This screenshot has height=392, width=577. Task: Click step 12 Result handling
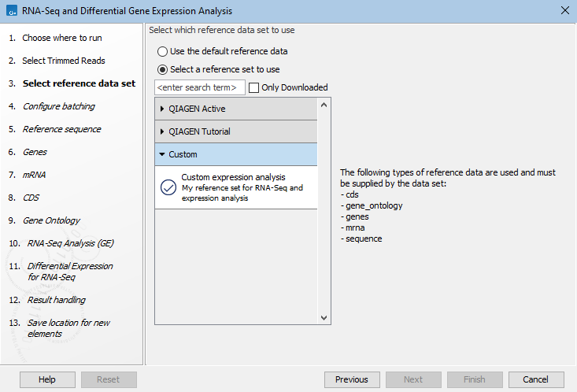pyautogui.click(x=57, y=300)
